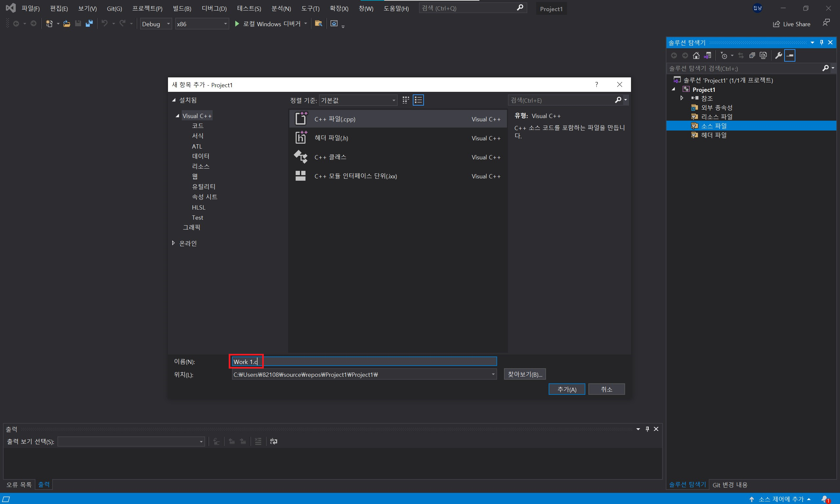Click the 이름(N) file name field
840x504 pixels.
364,361
